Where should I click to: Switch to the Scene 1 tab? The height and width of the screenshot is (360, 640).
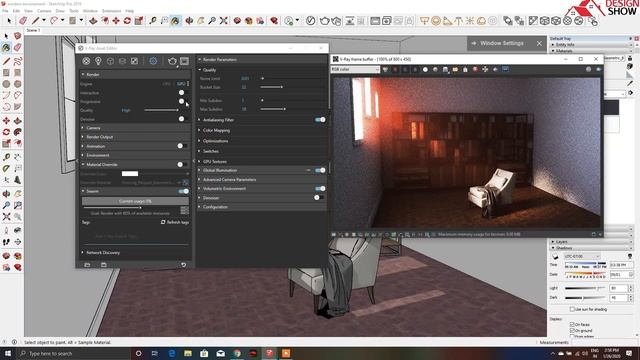click(x=33, y=30)
